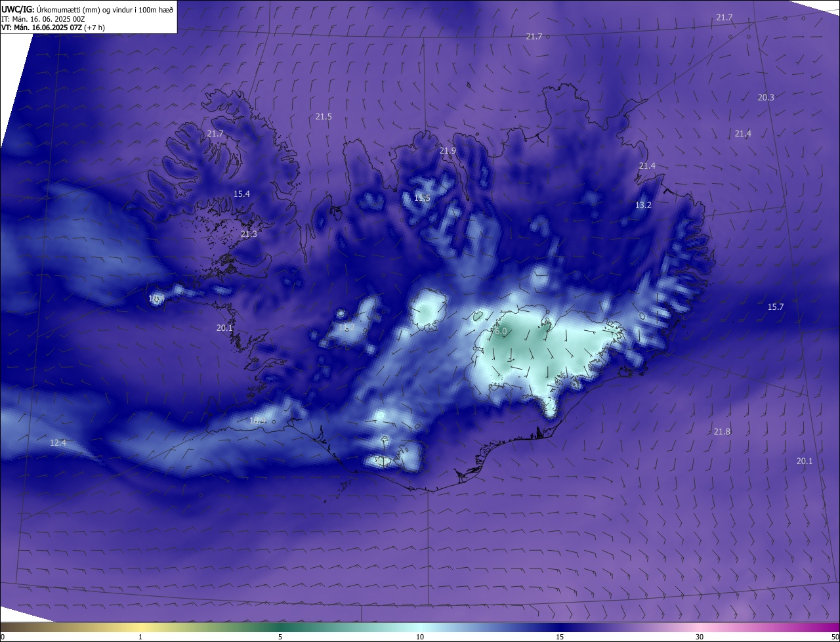
Task: Click the 13.2 value in east Iceland
Action: 643,205
